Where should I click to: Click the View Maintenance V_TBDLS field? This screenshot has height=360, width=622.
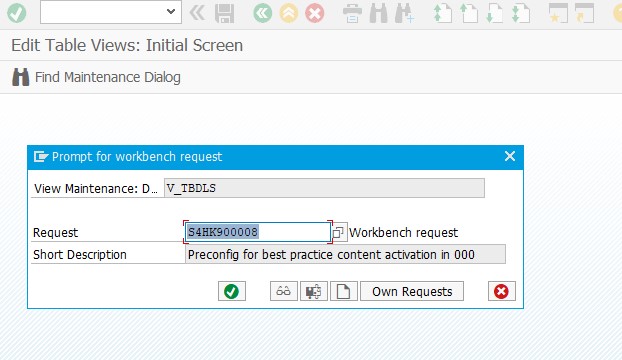324,188
